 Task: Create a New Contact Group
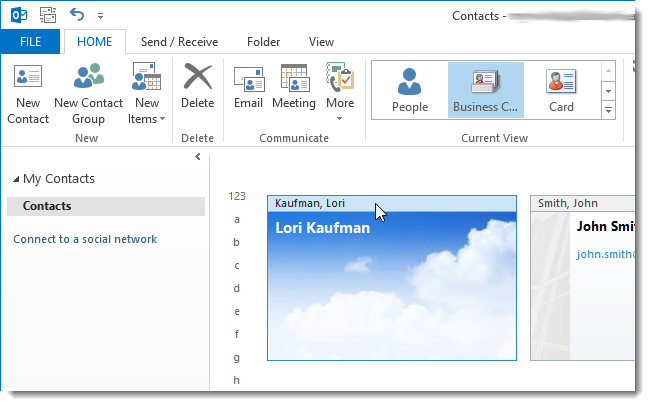click(88, 94)
